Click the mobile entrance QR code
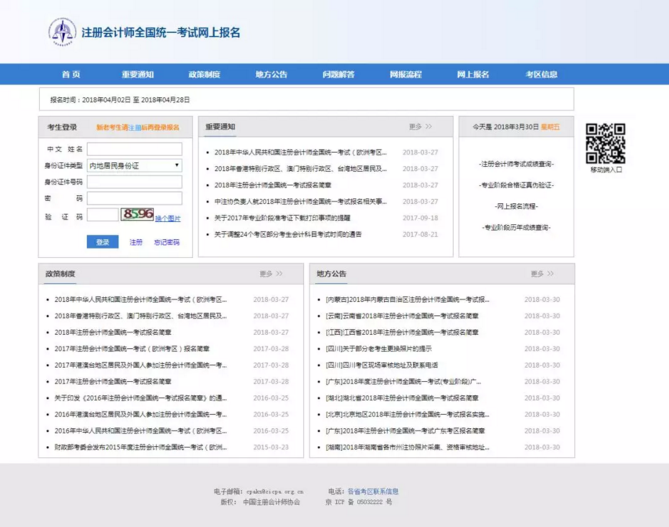The height and width of the screenshot is (527, 669). coord(605,143)
